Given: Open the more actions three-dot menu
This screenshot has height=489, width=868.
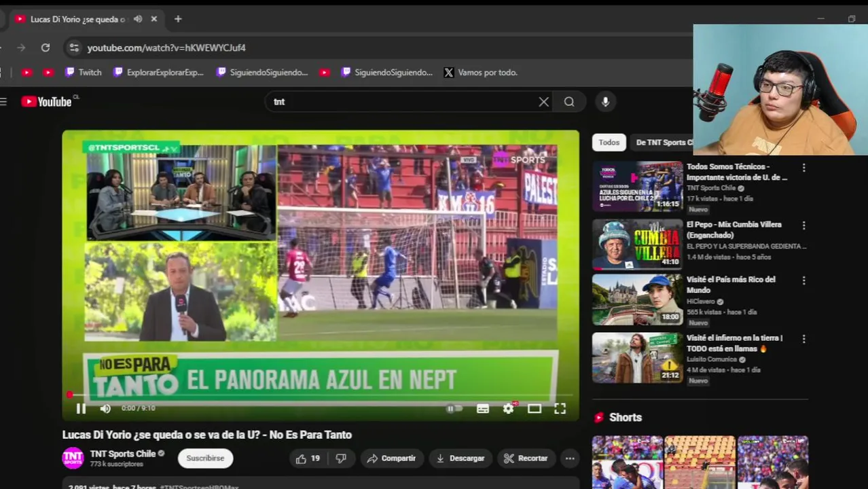Looking at the screenshot, I should tap(570, 458).
